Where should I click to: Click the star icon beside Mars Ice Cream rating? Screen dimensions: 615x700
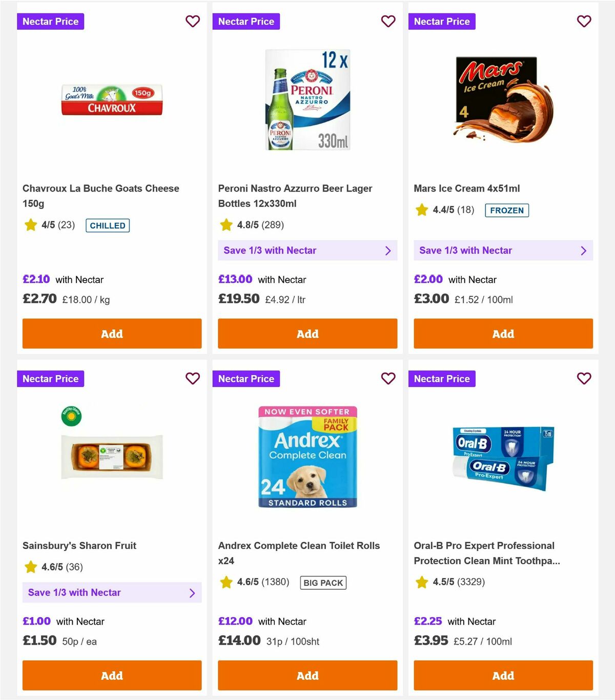[422, 210]
